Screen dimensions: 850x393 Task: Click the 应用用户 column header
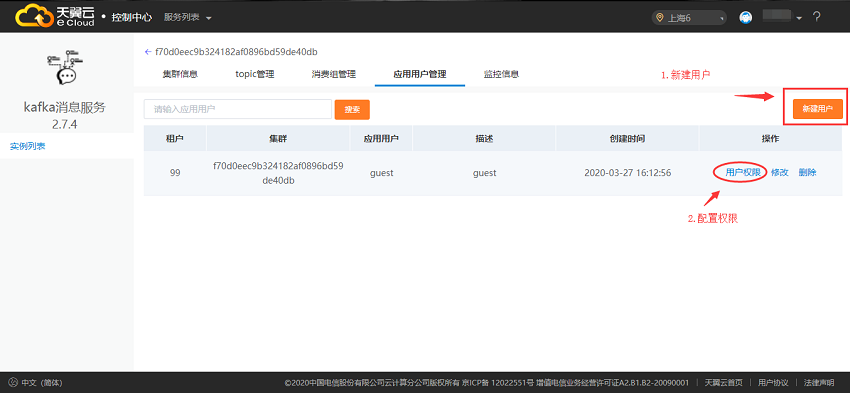tap(382, 139)
